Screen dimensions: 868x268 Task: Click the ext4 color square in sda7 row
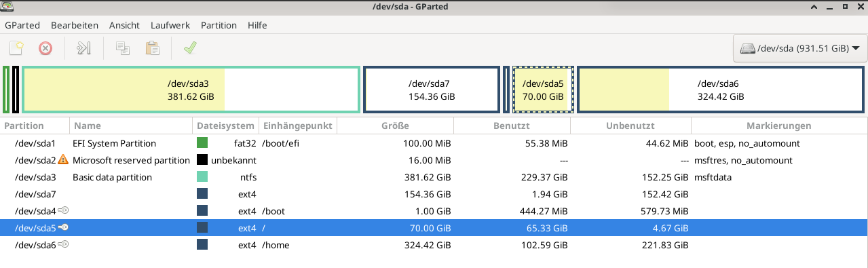click(202, 194)
